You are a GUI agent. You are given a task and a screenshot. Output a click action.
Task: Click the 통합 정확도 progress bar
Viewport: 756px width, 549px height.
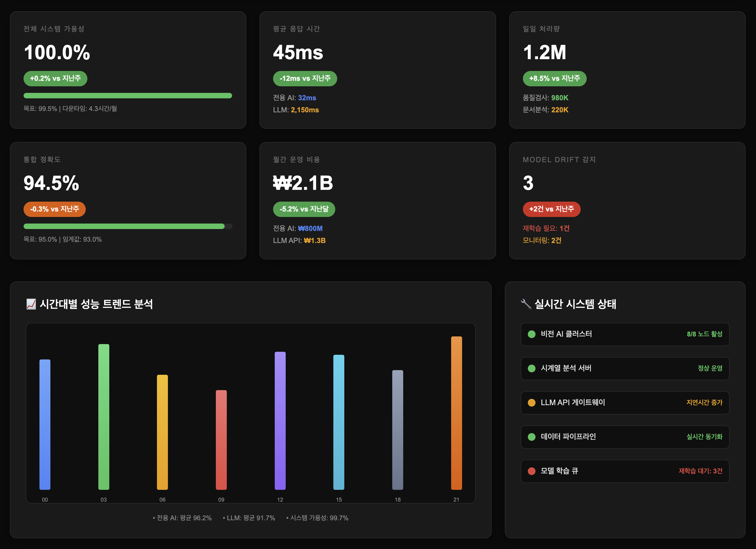pyautogui.click(x=128, y=226)
